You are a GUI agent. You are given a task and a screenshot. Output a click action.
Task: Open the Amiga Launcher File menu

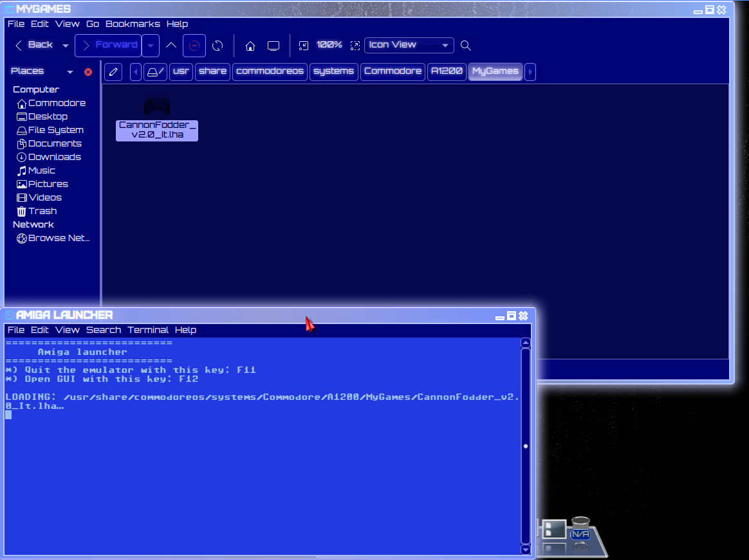[15, 330]
